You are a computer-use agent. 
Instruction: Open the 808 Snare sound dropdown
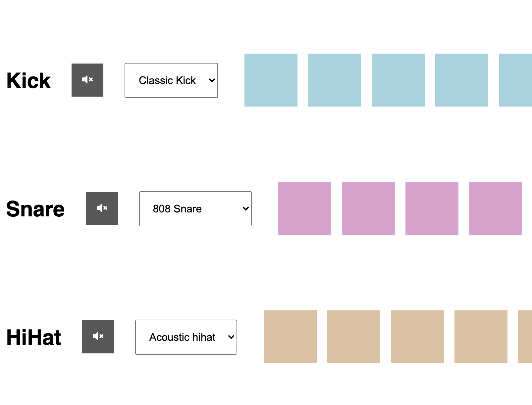coord(195,209)
